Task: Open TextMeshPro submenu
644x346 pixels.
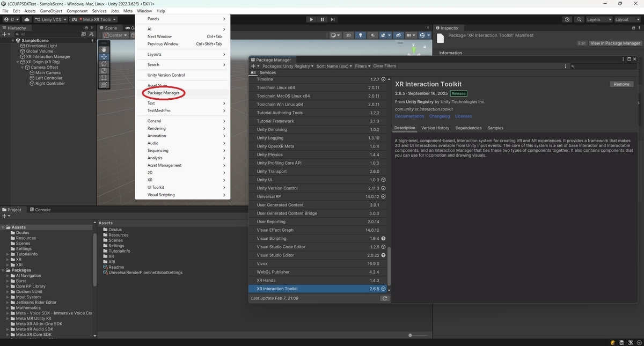Action: pos(182,111)
